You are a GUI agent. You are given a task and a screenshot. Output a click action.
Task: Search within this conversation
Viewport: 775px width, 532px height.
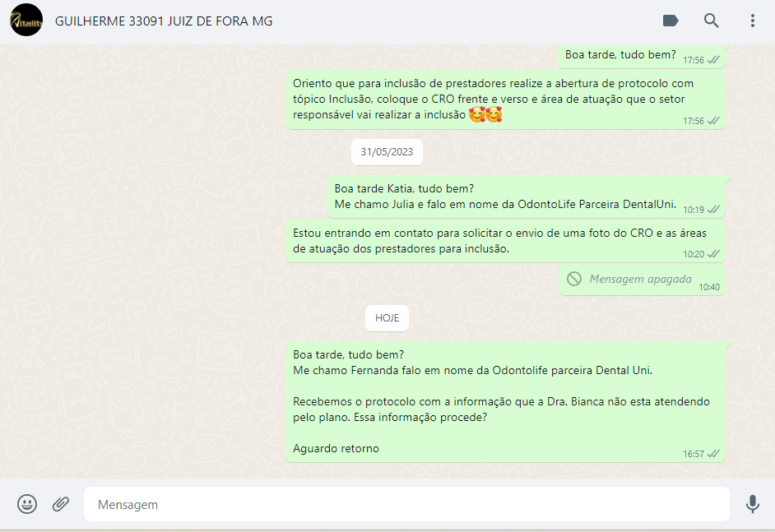(712, 21)
